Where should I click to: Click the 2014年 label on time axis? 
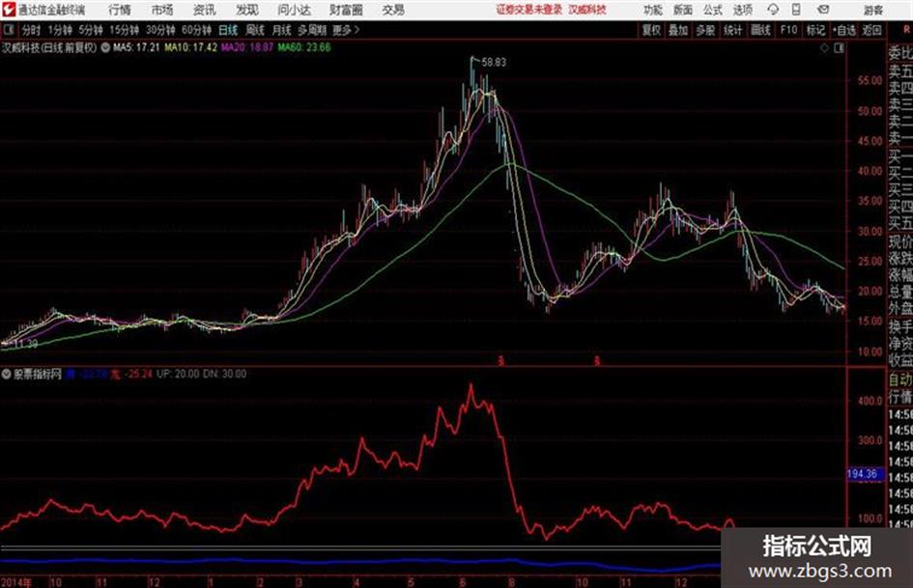[16, 581]
